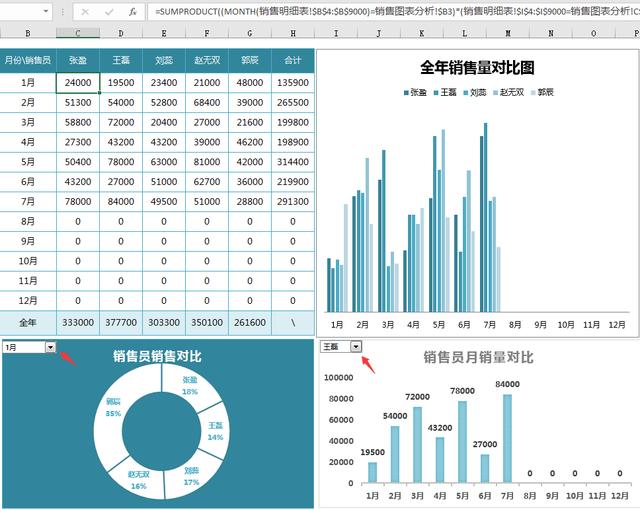Expand the Name Box dropdown arrow
The image size is (640, 510).
[x=46, y=11]
